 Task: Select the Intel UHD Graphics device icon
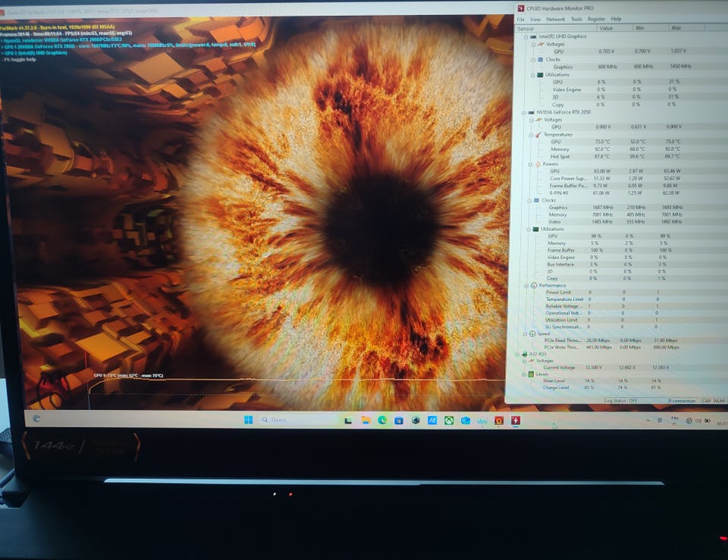533,36
